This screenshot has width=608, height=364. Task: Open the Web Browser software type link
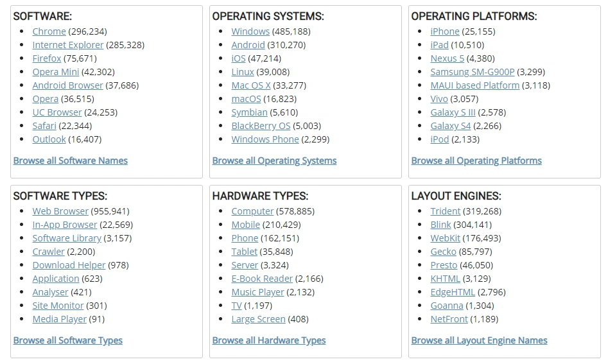point(60,211)
